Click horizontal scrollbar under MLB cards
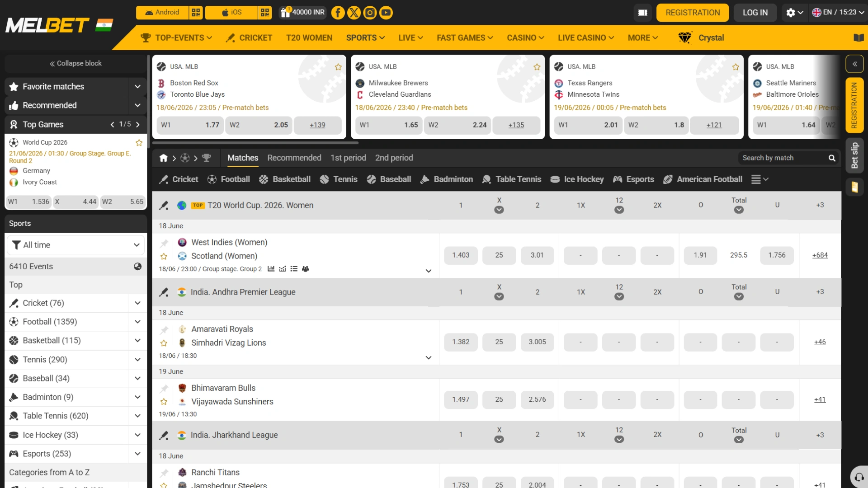The height and width of the screenshot is (488, 868). pyautogui.click(x=255, y=143)
